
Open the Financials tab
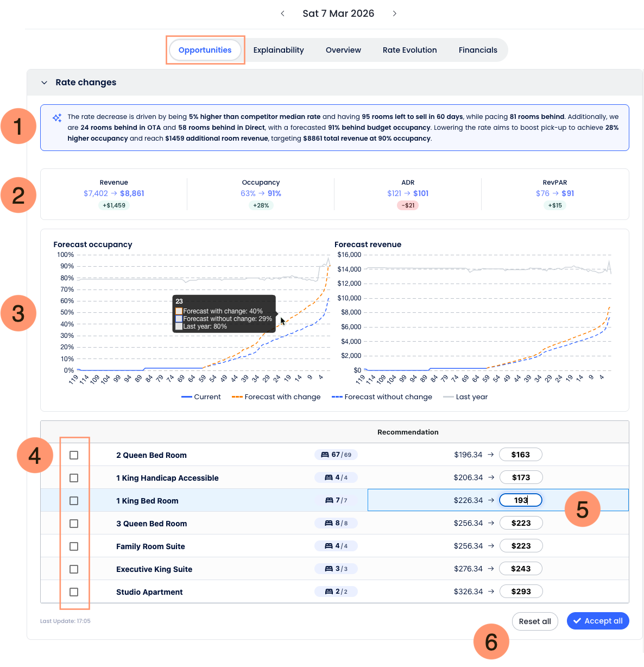[x=478, y=50]
